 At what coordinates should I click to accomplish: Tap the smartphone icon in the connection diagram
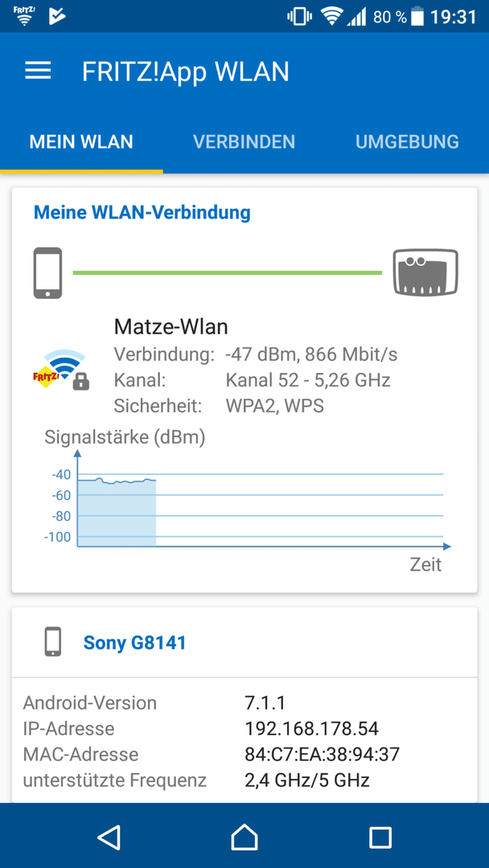[x=47, y=273]
